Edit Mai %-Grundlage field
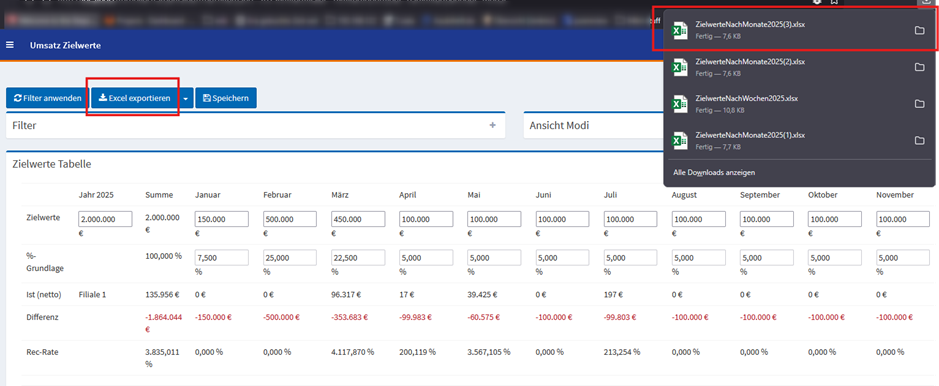Screen dimensions: 939x386 point(495,258)
